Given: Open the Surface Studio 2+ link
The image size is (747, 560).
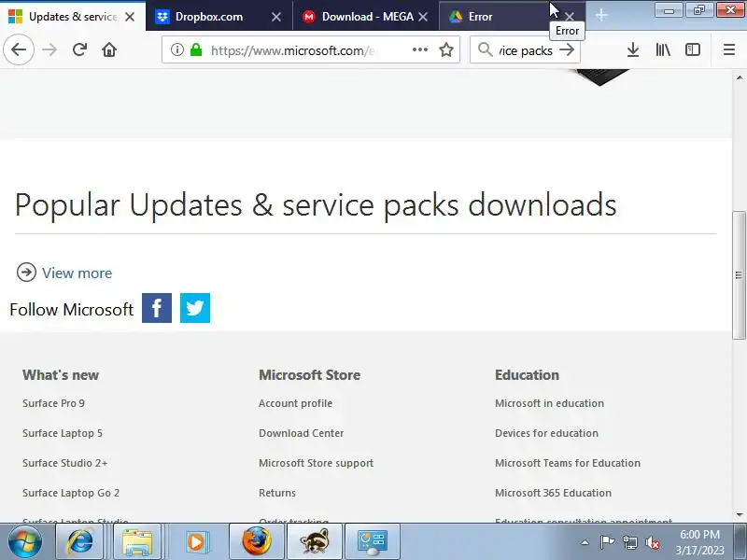Looking at the screenshot, I should (64, 463).
